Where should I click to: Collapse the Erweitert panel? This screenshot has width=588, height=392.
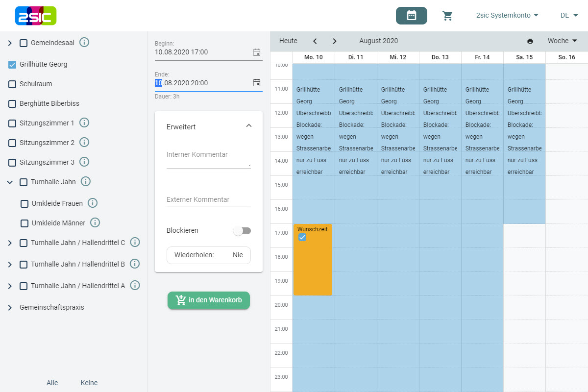tap(248, 126)
